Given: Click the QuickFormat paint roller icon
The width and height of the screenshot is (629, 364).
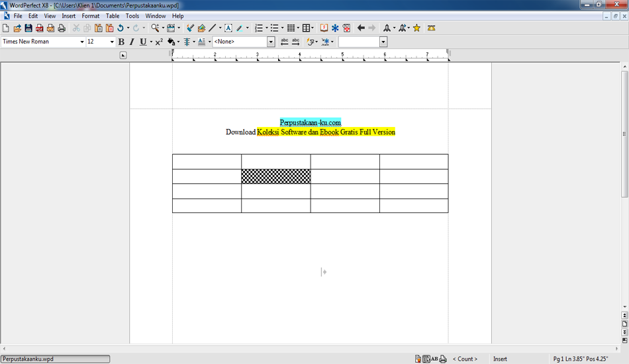Looking at the screenshot, I should [190, 28].
